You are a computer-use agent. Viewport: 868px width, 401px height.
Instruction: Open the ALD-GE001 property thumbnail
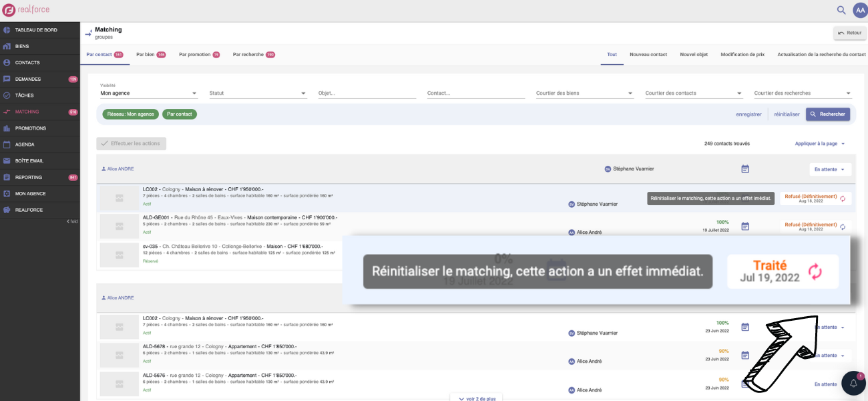click(x=120, y=227)
